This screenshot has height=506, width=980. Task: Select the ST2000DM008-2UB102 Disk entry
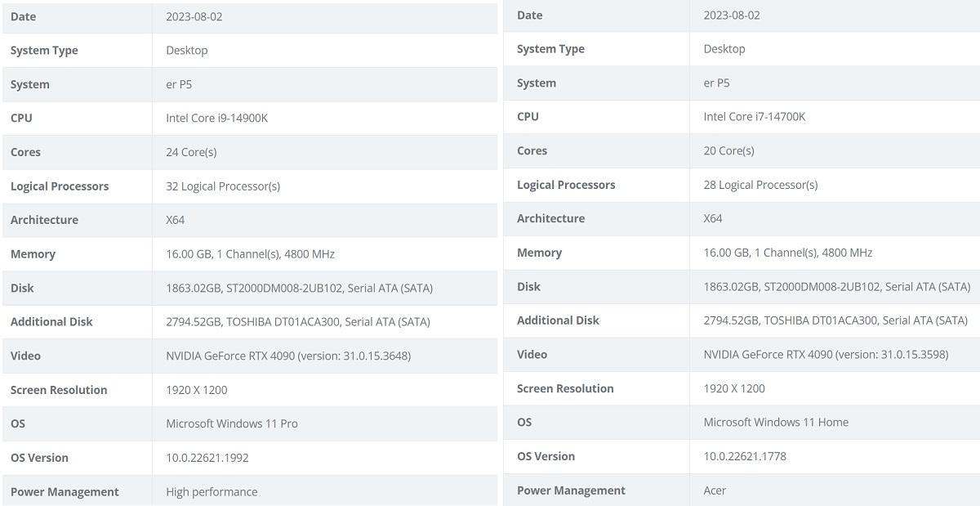(289, 288)
